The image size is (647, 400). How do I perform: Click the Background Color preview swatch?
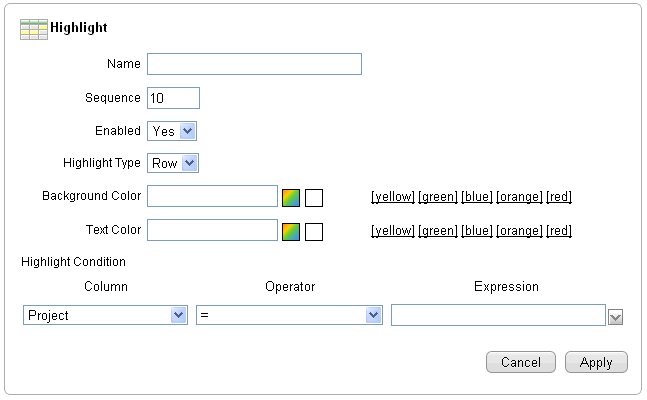click(314, 197)
